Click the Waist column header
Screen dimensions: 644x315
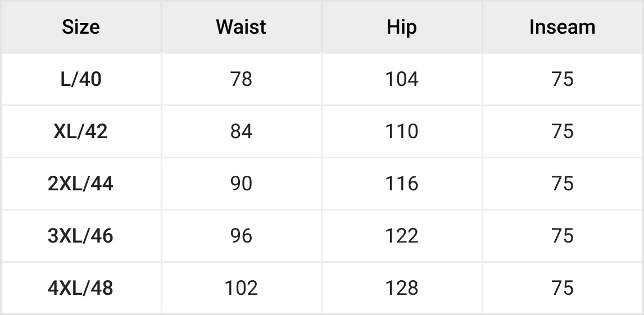coord(241,27)
